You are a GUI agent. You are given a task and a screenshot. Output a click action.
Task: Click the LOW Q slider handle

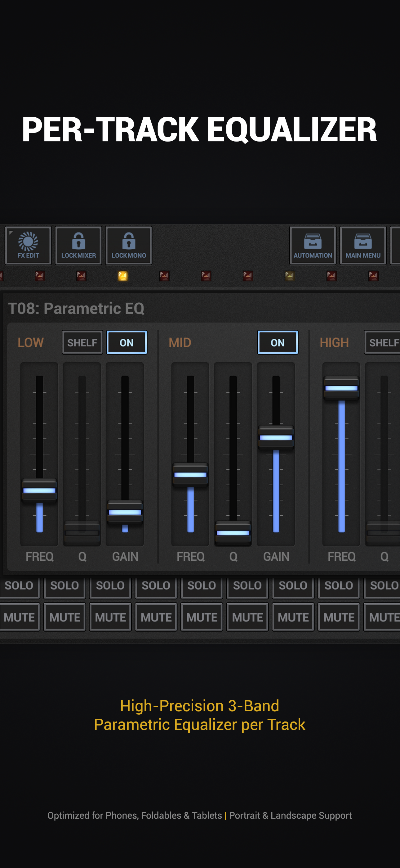click(82, 533)
